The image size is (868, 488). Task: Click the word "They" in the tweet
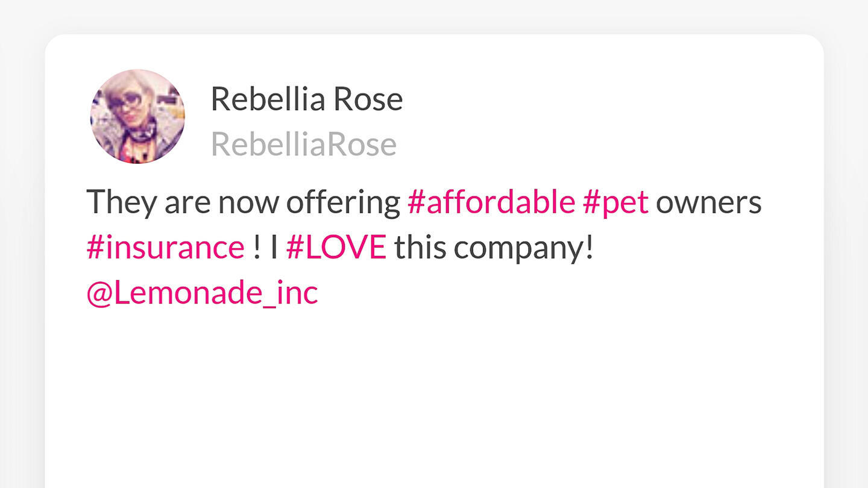121,202
